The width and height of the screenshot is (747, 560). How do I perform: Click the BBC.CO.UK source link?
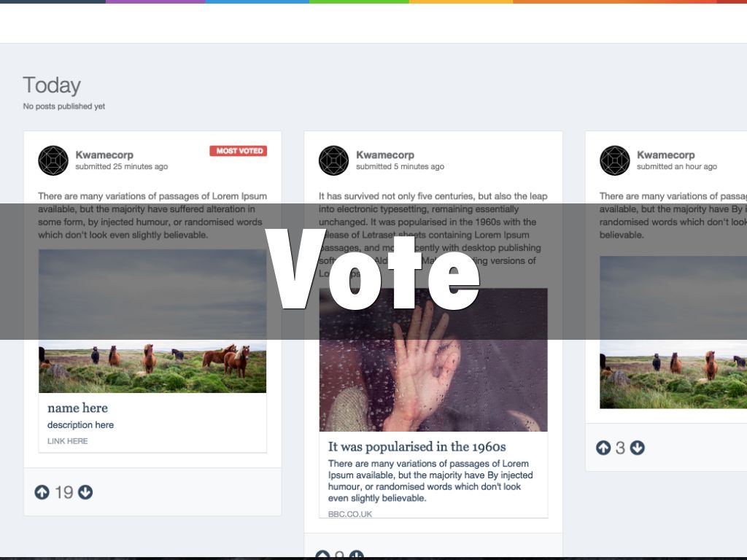click(350, 514)
